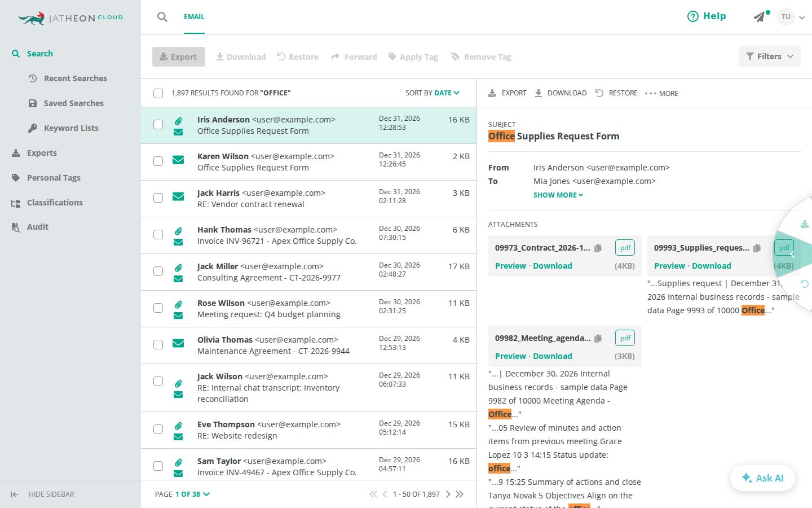Click the Search sidebar menu item
812x508 pixels.
[33, 54]
